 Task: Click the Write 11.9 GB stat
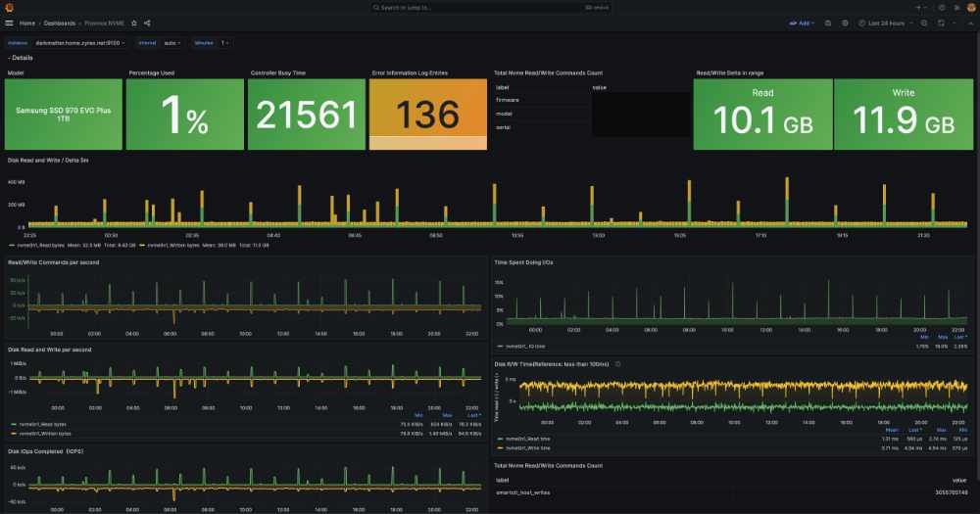tap(904, 115)
